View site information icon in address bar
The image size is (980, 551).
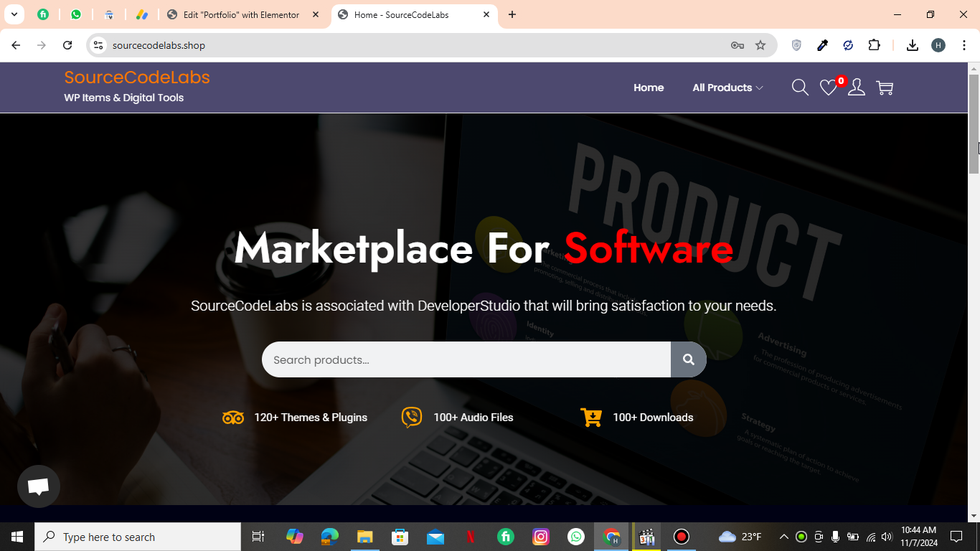(x=98, y=45)
